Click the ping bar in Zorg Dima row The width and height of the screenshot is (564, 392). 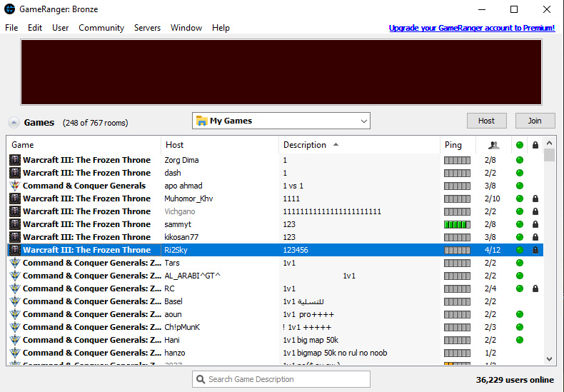pyautogui.click(x=457, y=160)
